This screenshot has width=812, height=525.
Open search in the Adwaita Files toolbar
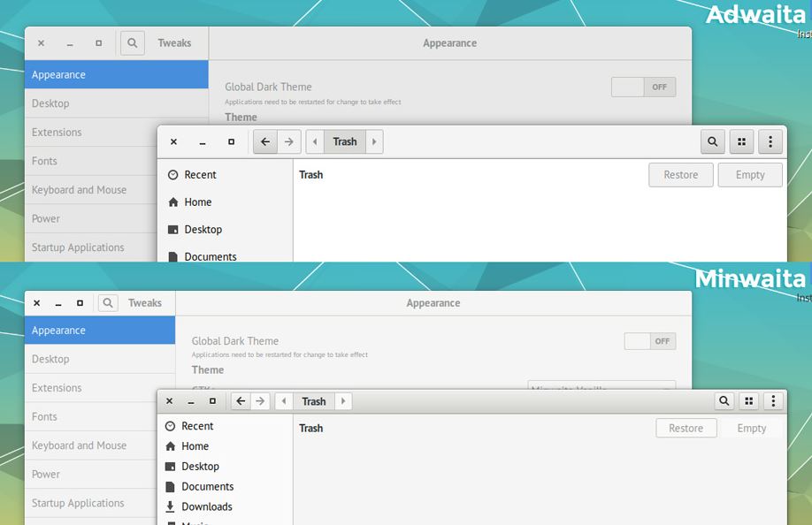tap(713, 141)
